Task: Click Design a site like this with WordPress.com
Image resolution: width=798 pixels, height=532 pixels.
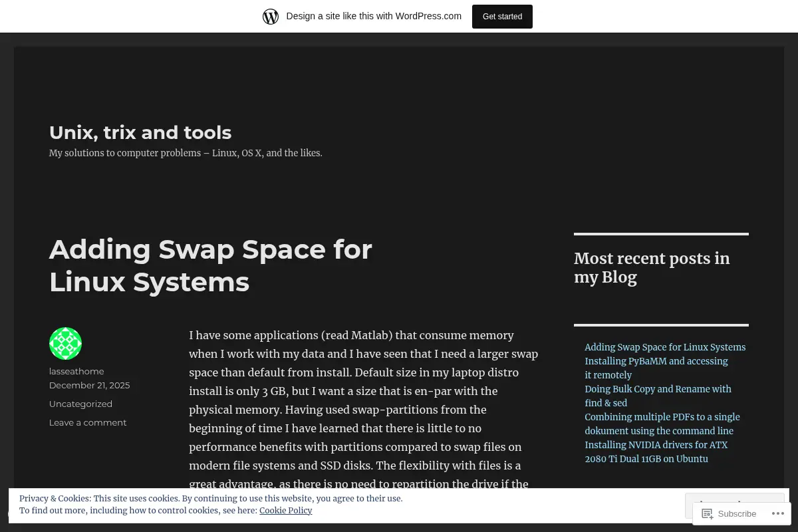Action: [374, 16]
